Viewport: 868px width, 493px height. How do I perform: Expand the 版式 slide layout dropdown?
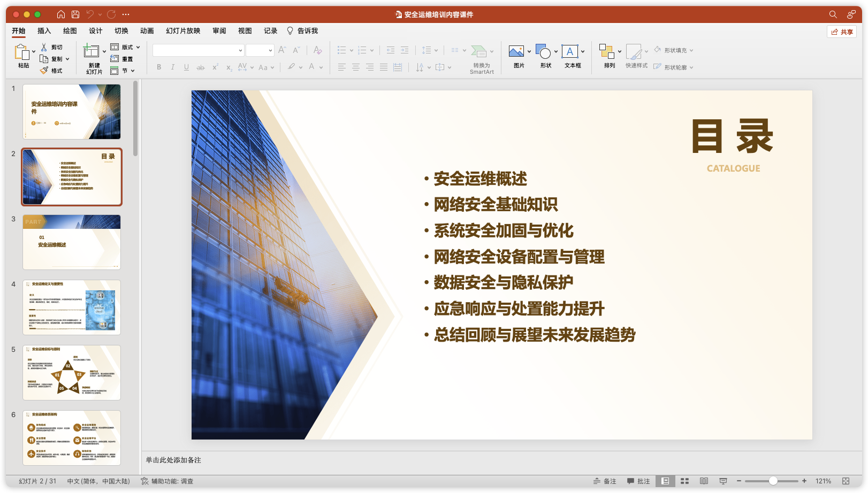point(136,47)
